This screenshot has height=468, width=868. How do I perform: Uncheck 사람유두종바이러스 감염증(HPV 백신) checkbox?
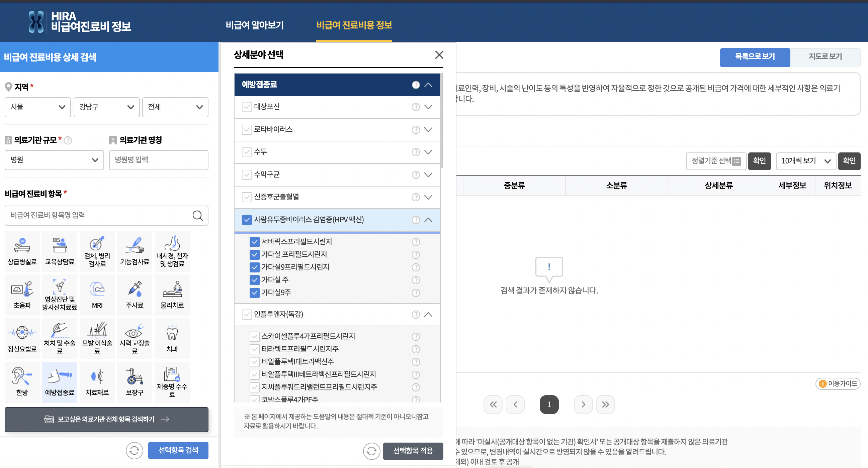(247, 220)
